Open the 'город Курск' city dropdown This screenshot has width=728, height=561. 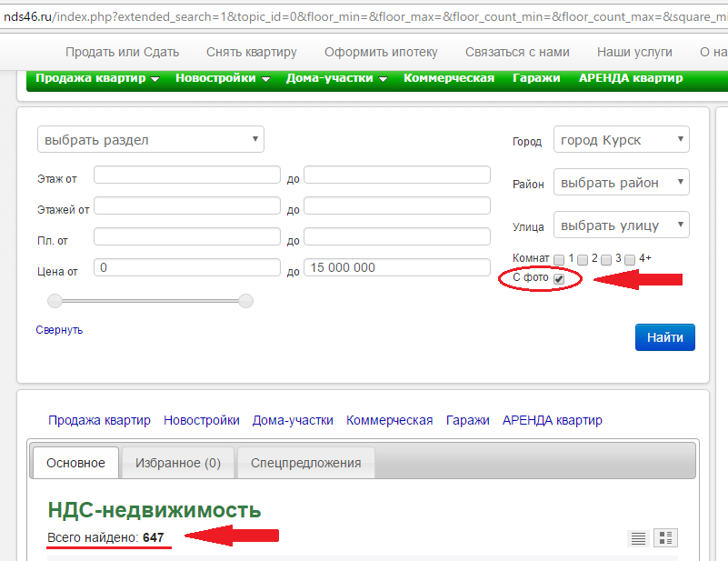[622, 139]
